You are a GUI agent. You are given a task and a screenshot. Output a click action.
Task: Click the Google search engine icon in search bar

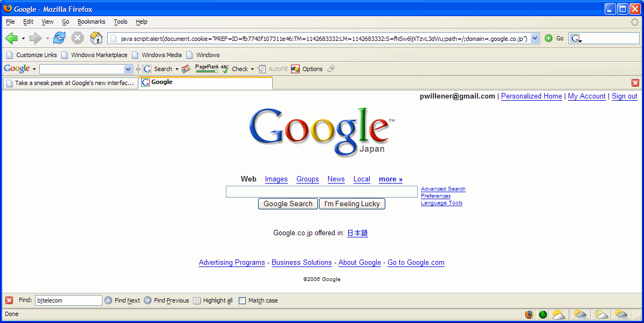tap(576, 39)
